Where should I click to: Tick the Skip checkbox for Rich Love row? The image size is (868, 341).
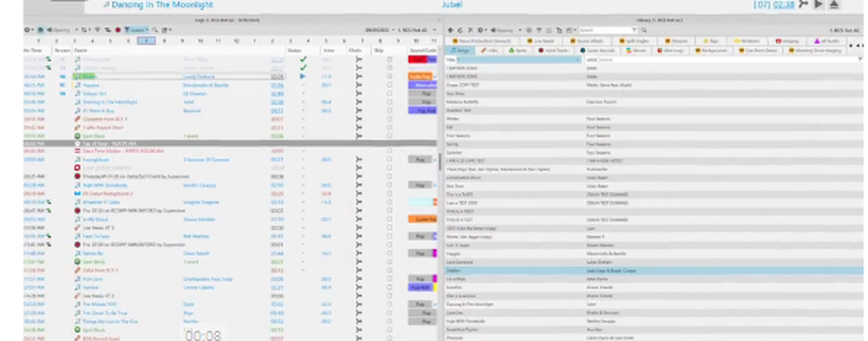pos(390,279)
